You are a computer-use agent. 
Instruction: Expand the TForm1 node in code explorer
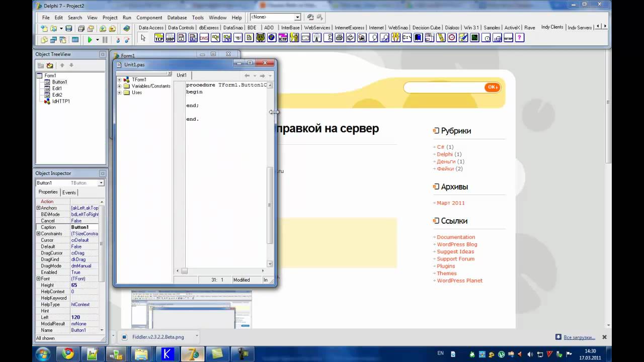[x=120, y=79]
